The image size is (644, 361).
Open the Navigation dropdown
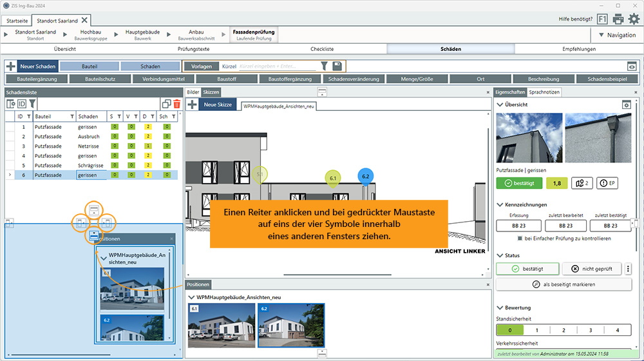tap(616, 35)
